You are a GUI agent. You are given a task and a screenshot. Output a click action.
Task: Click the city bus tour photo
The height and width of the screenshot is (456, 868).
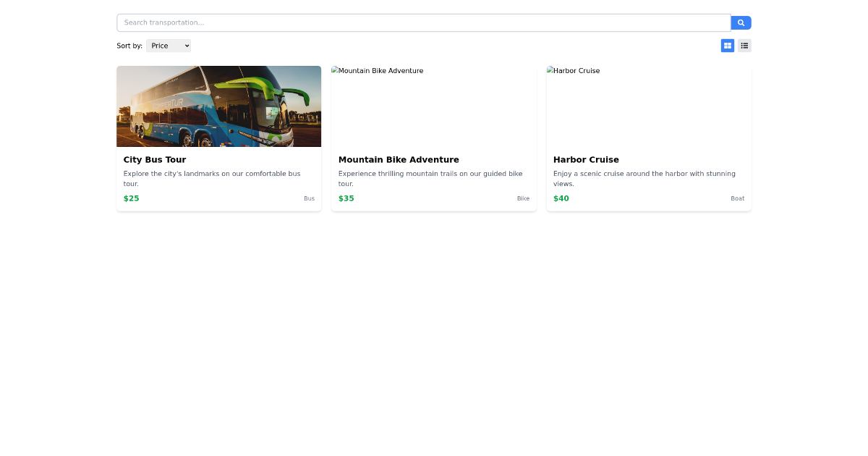[218, 106]
